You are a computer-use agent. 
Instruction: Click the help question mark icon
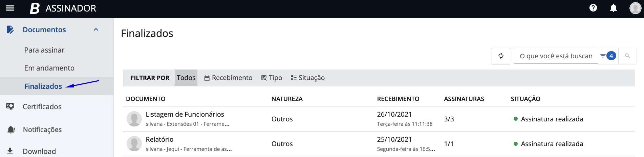coord(593,8)
